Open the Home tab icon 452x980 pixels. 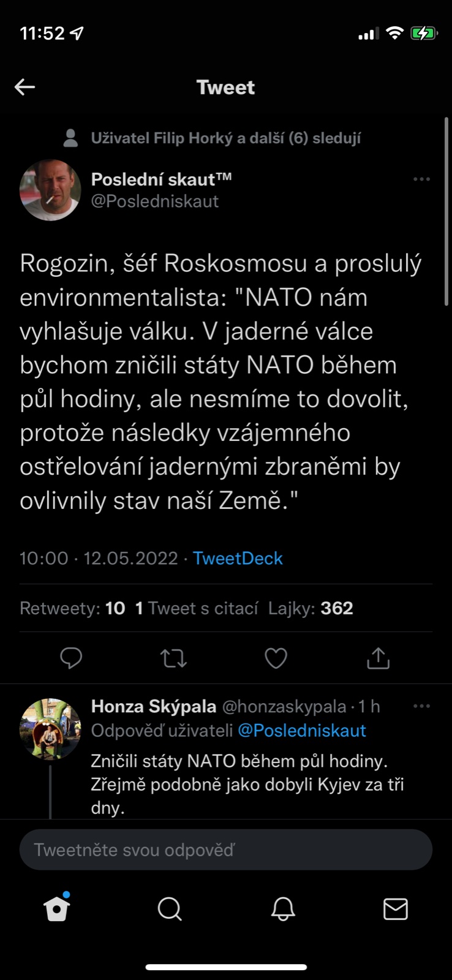(x=57, y=909)
